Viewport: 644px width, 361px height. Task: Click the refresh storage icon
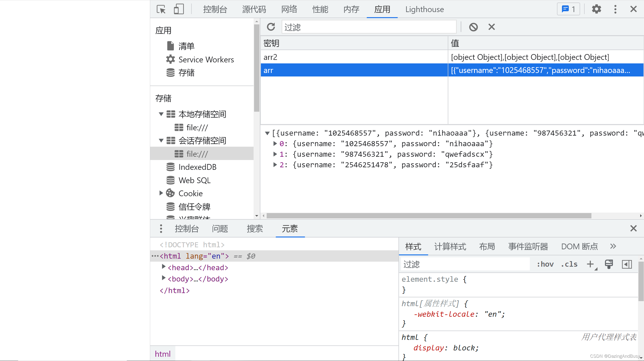point(271,27)
